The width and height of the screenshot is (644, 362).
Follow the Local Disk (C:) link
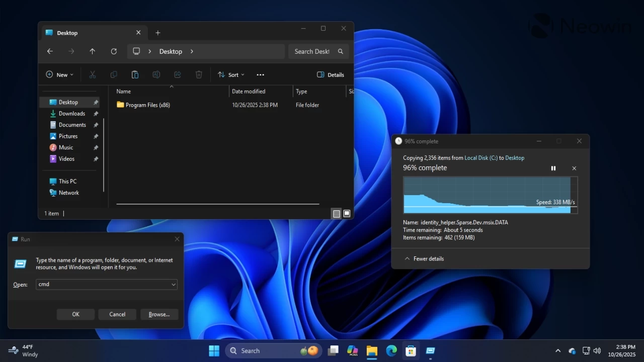click(481, 157)
